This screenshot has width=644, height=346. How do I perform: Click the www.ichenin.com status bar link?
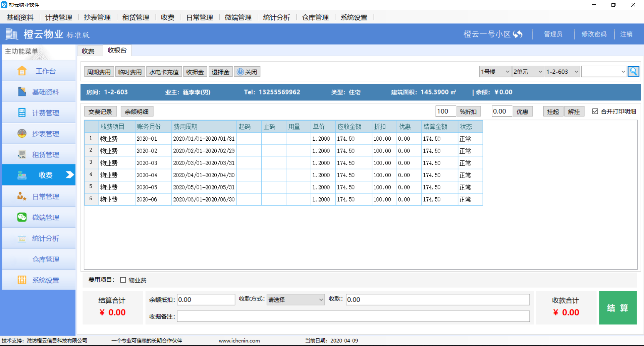click(239, 341)
